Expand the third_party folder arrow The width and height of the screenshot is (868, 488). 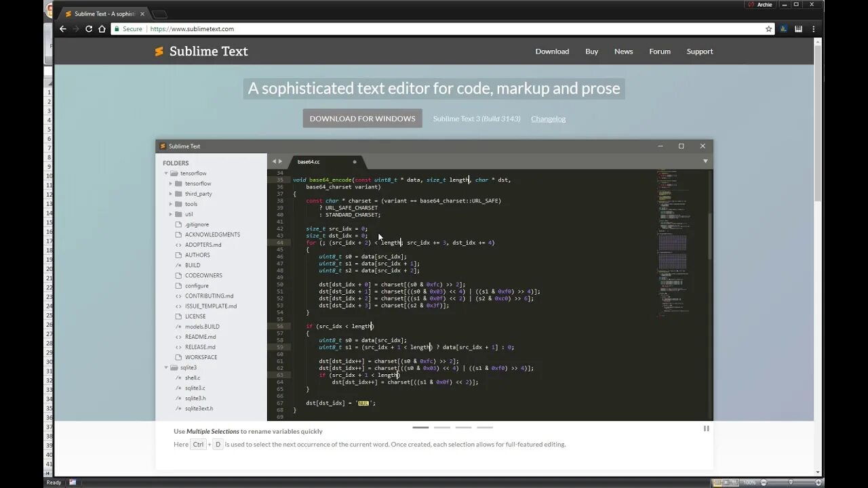click(171, 194)
